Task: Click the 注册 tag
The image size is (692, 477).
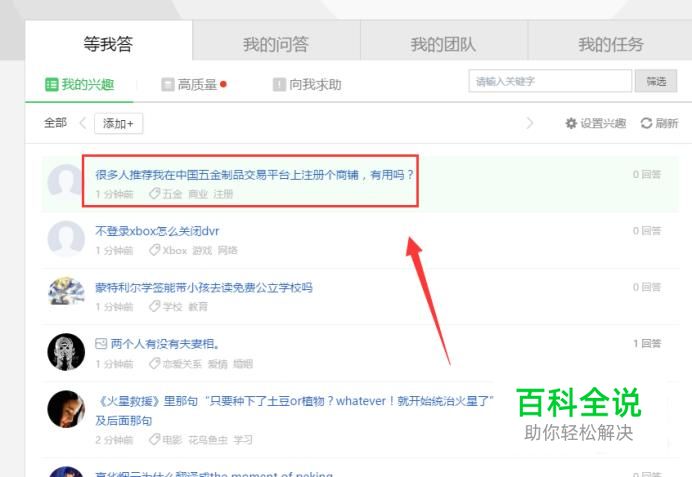Action: click(x=223, y=194)
